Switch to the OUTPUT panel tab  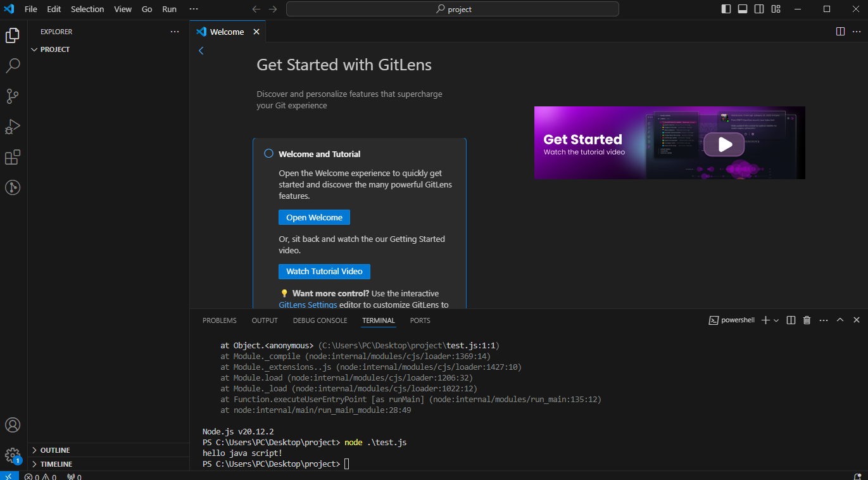click(x=265, y=320)
